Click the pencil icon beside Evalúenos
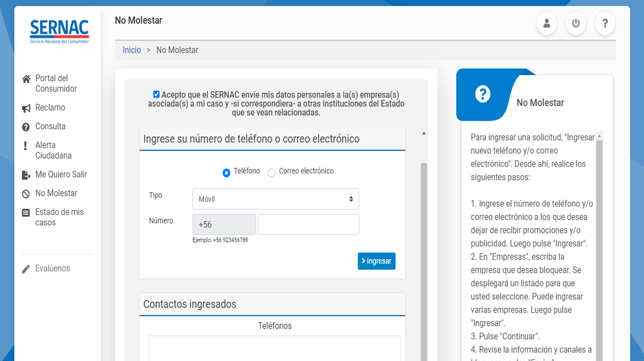This screenshot has width=644, height=361. pyautogui.click(x=26, y=269)
